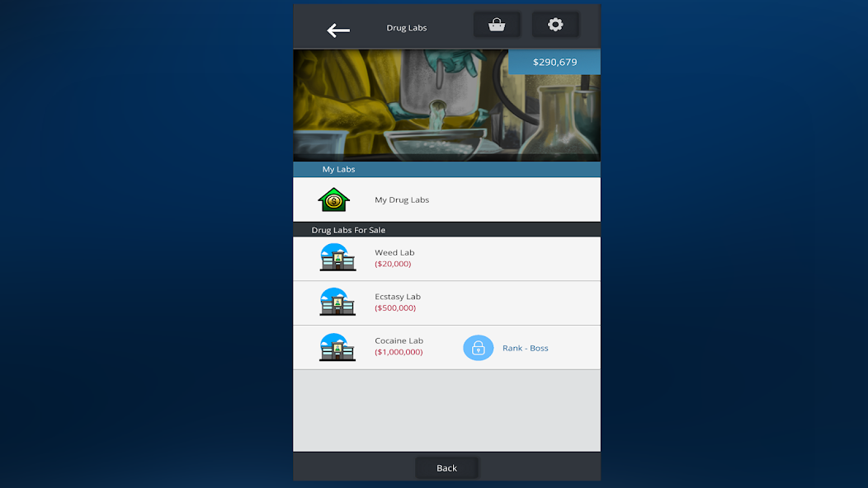Click the Weed Lab $20,000 price

click(393, 265)
